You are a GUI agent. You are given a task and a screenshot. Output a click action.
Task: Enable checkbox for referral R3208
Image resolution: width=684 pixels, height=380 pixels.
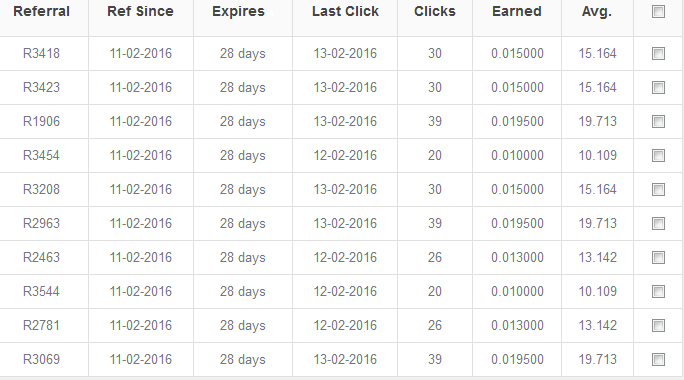658,190
